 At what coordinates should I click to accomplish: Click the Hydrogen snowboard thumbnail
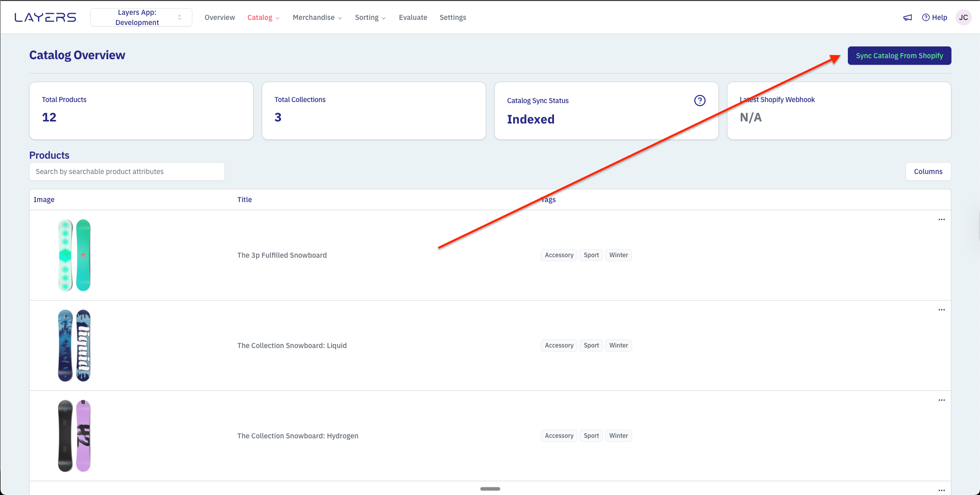(x=74, y=436)
